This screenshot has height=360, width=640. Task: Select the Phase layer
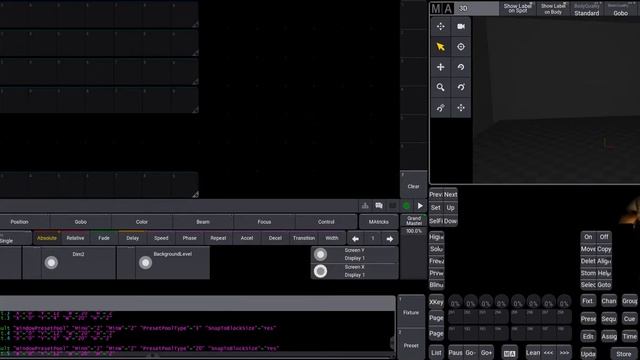189,238
